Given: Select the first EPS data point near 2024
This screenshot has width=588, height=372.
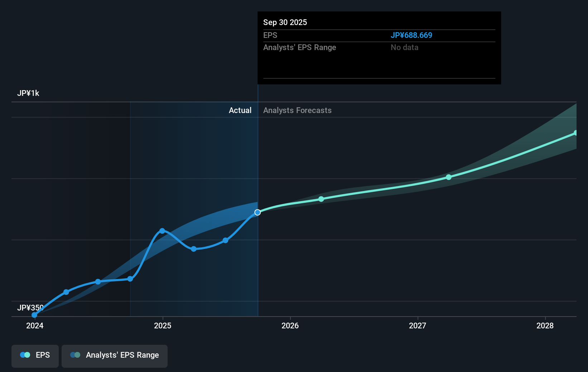Looking at the screenshot, I should (34, 315).
